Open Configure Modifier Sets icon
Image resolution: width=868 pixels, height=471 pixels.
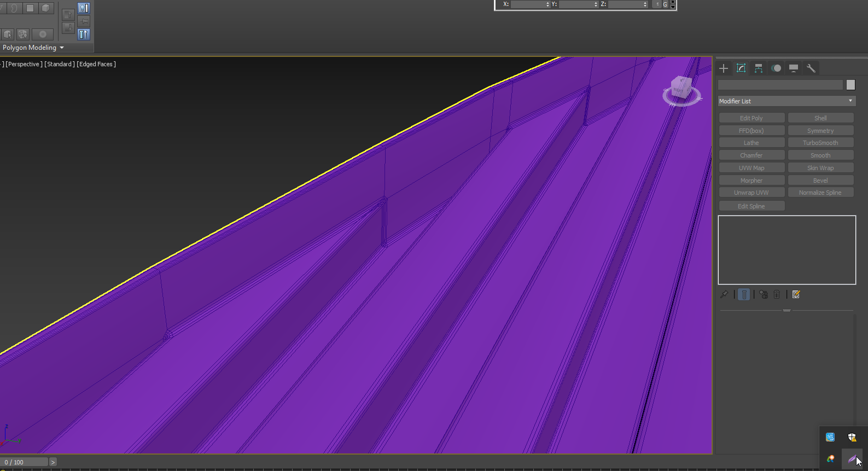[796, 294]
